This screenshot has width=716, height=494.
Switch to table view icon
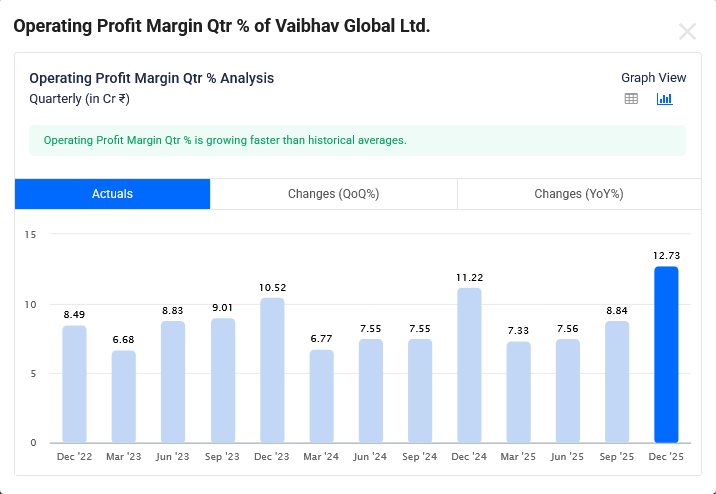631,99
